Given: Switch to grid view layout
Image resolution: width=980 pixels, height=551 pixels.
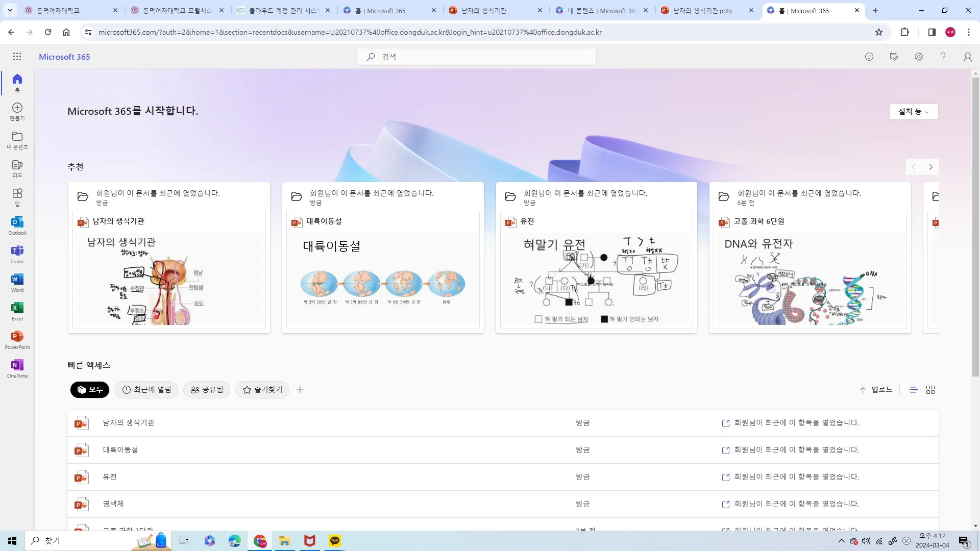Looking at the screenshot, I should (930, 390).
